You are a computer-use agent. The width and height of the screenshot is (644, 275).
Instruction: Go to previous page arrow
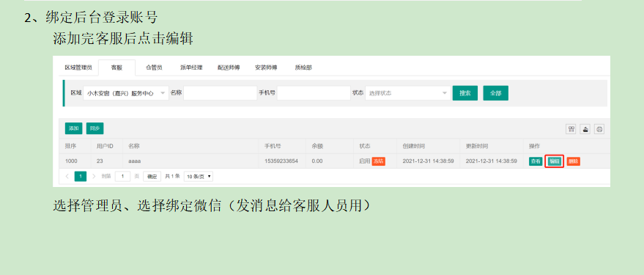(67, 176)
